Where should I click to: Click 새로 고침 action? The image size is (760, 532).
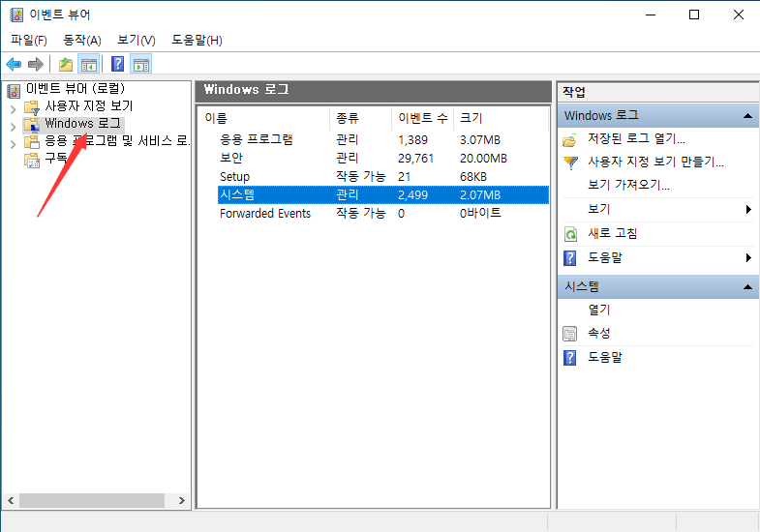[613, 233]
